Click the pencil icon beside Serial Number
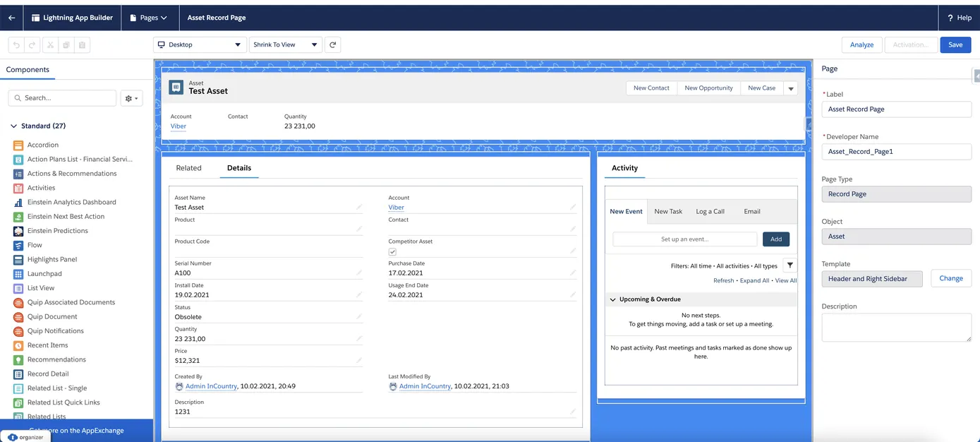The width and height of the screenshot is (980, 442). tap(359, 273)
